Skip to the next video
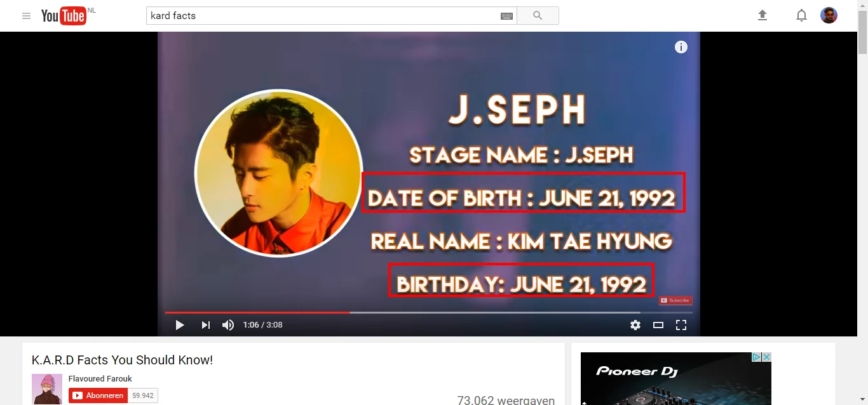868x405 pixels. coord(205,325)
